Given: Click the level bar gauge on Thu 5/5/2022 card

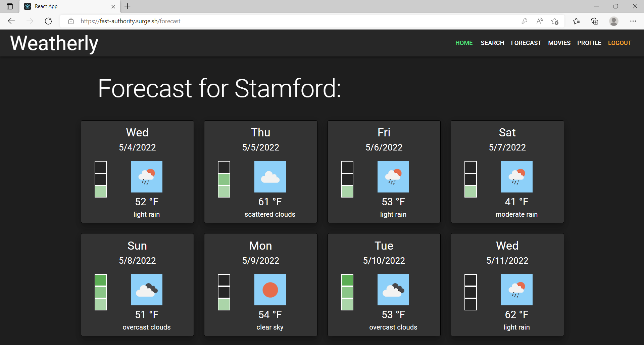Looking at the screenshot, I should tap(224, 179).
